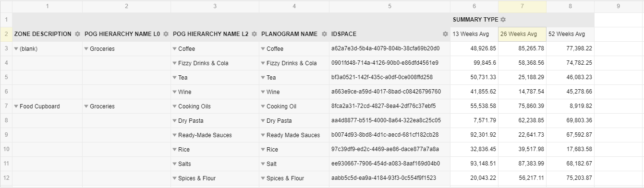Viewport: 644px width, 188px height.
Task: Open the POG HIERARCHY NAME L2 gear settings
Action: [x=254, y=34]
